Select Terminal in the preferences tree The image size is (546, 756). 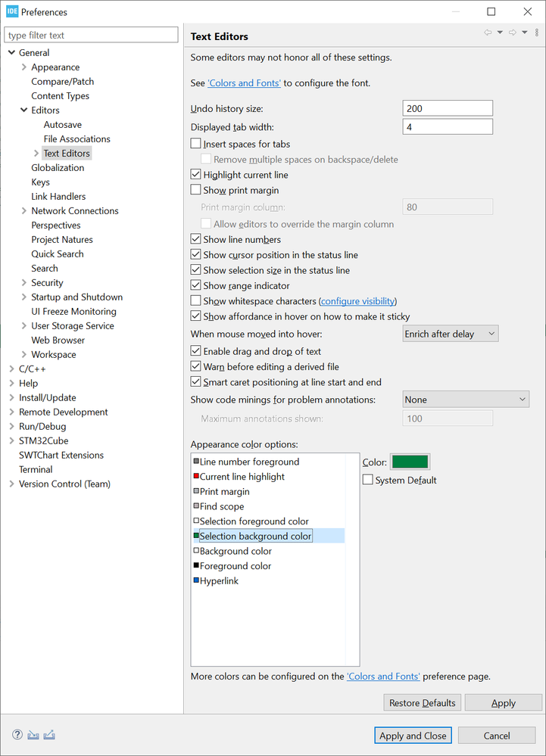pyautogui.click(x=36, y=469)
